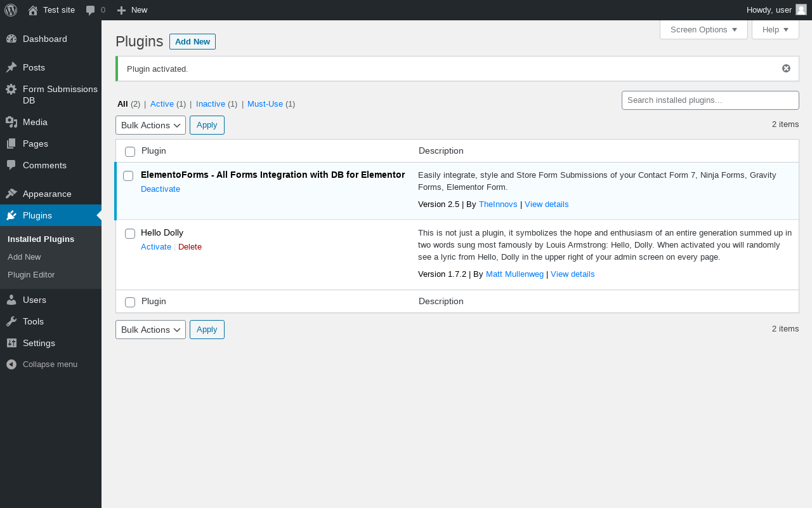Click the ElementoForms plugin title text

[x=273, y=175]
